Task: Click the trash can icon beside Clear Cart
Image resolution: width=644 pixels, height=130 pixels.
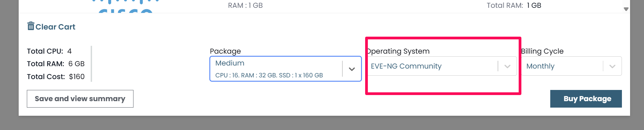Action: click(31, 26)
